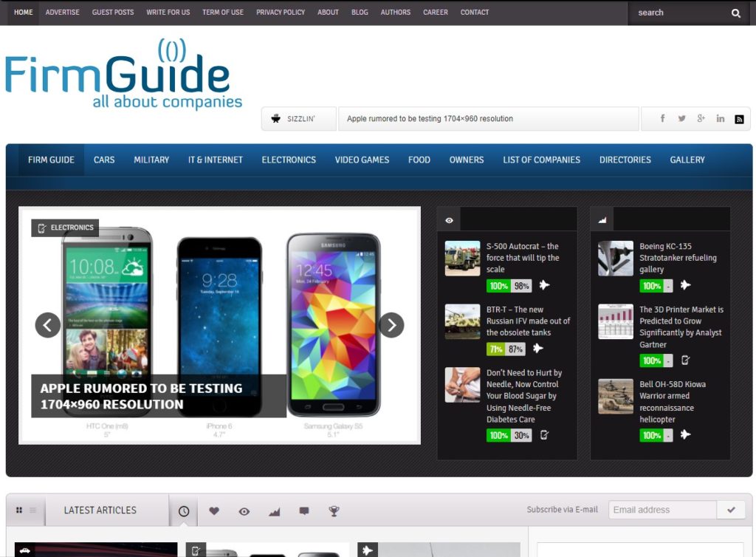Viewport: 756px width, 557px height.
Task: Open Boeing KC-135 Stratotanker gallery link
Action: tap(678, 258)
